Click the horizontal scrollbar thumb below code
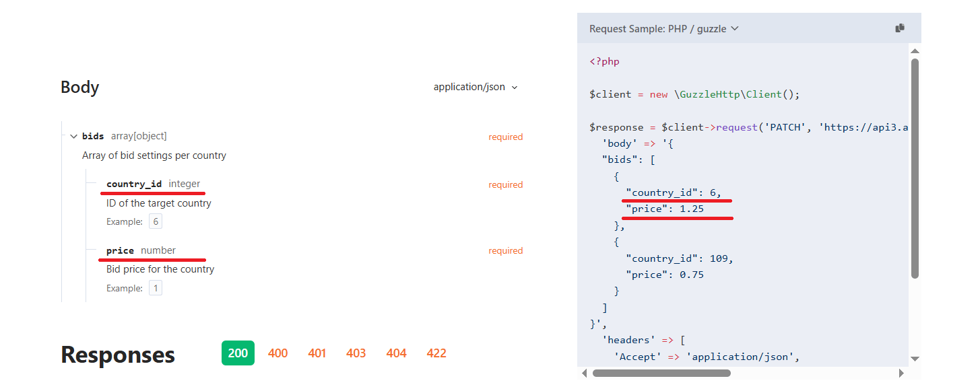This screenshot has height=391, width=980. tap(661, 373)
